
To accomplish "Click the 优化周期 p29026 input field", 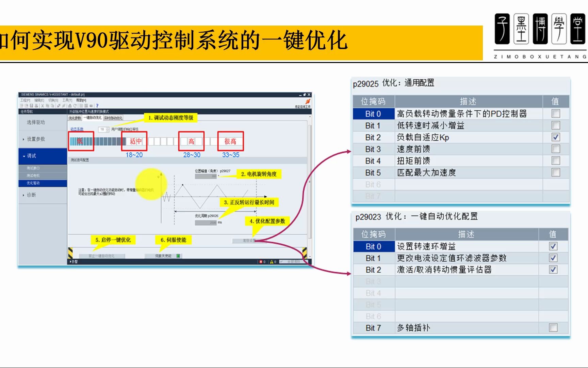I will click(206, 223).
